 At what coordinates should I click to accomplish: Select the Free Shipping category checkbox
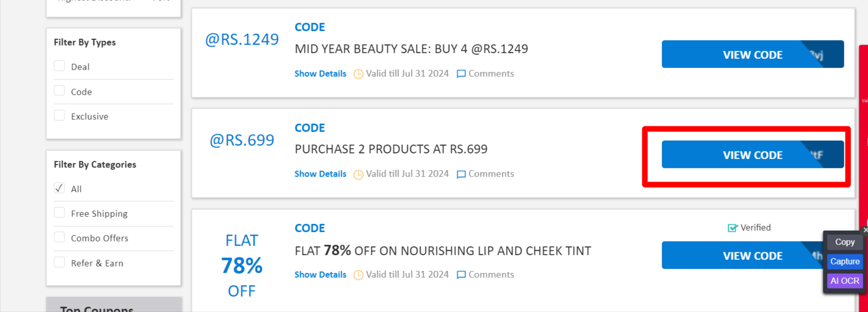tap(59, 213)
